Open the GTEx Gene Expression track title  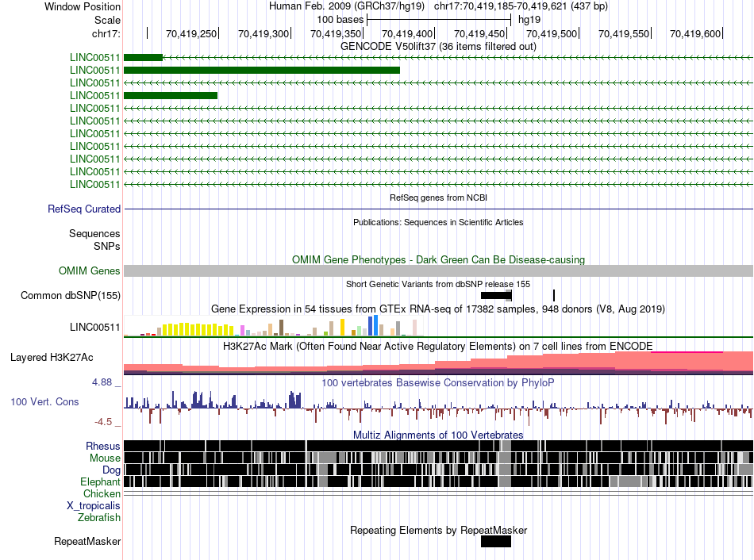click(438, 309)
